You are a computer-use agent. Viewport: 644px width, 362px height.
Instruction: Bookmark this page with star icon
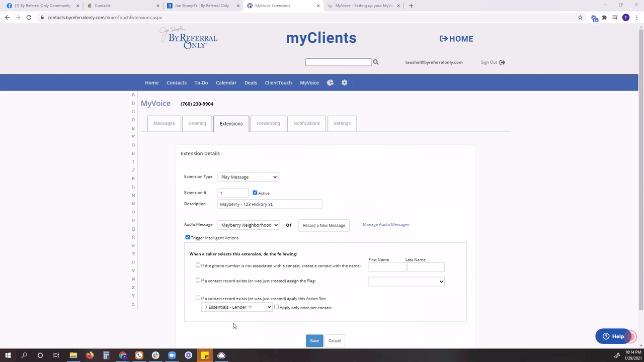tap(580, 17)
